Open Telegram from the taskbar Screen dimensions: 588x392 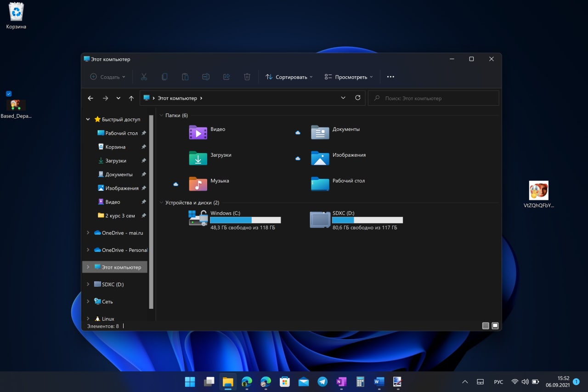point(322,382)
